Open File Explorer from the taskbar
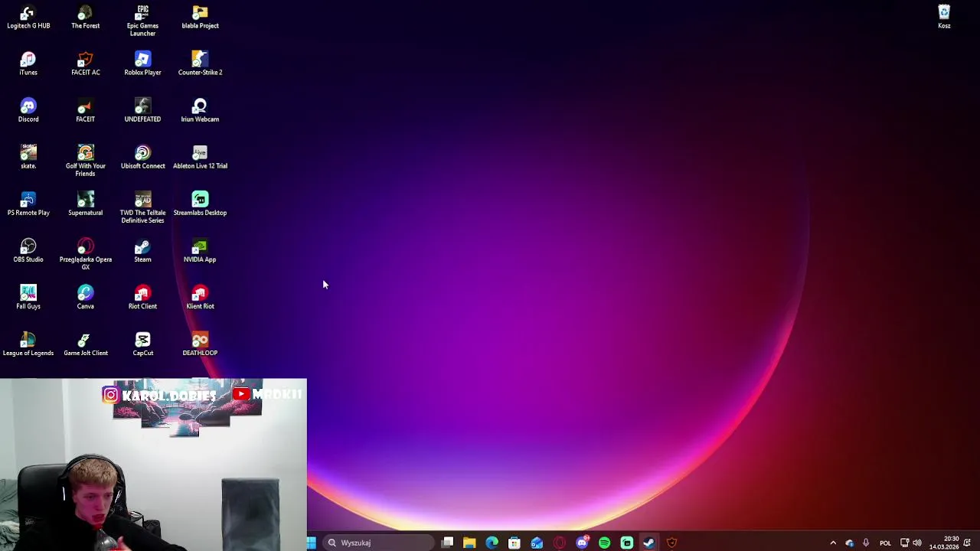Viewport: 980px width, 551px height. click(469, 543)
